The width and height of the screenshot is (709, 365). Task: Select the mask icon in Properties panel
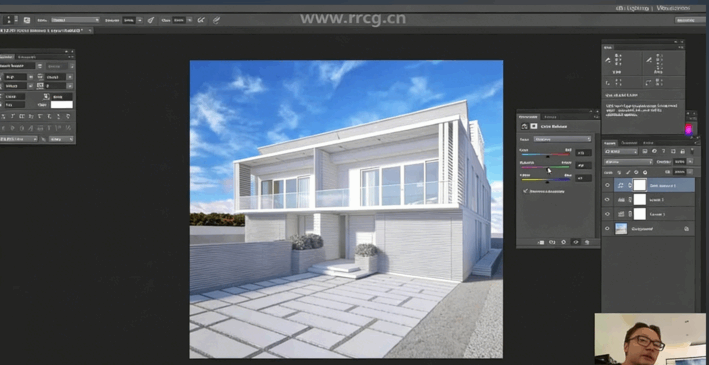(534, 126)
